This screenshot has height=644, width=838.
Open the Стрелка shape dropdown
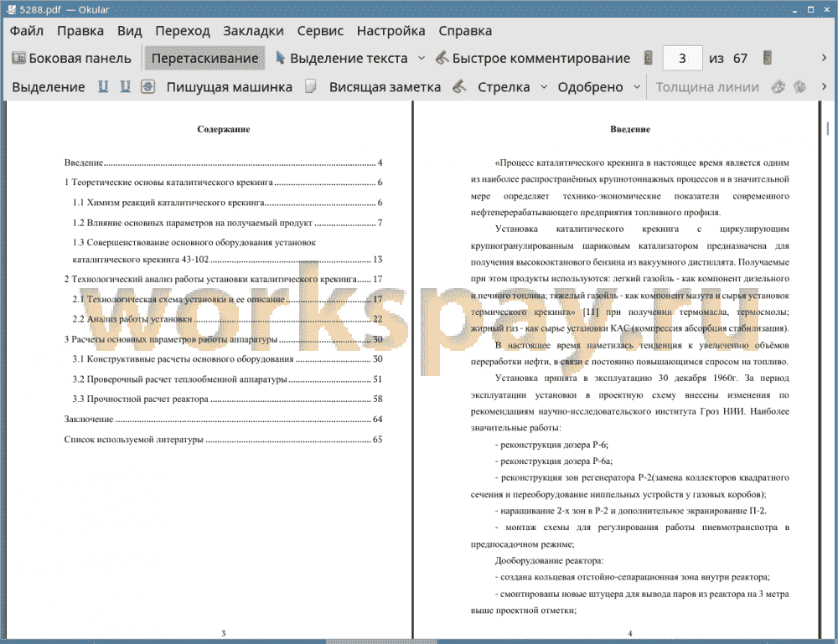tap(544, 86)
